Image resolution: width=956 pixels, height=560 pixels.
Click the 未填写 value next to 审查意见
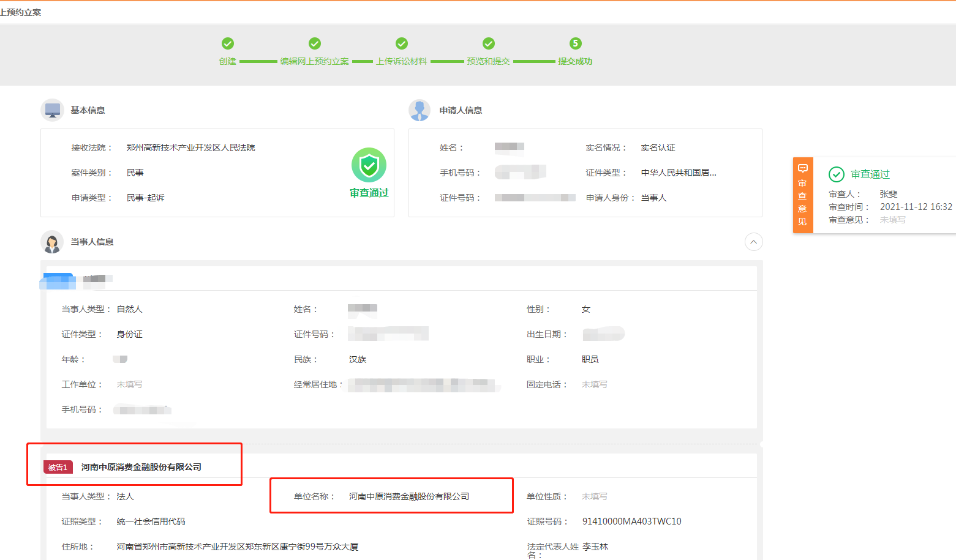(893, 220)
